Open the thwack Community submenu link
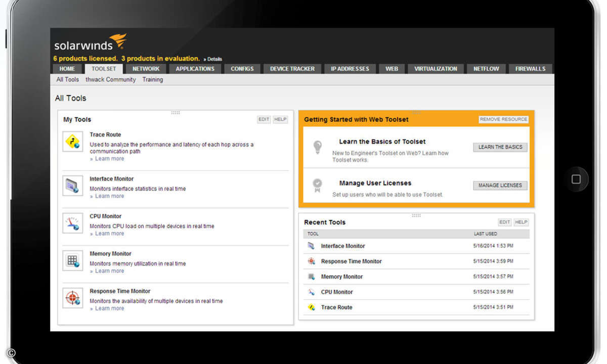 [x=111, y=79]
